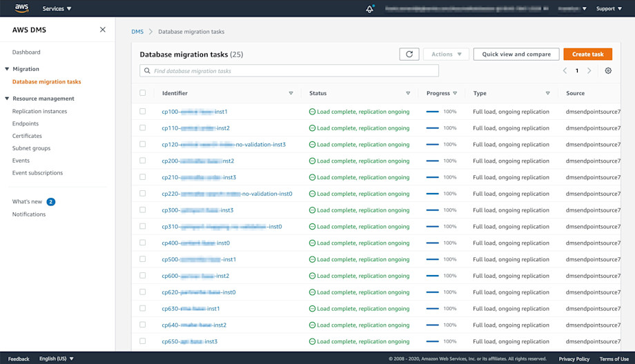Screen dimensions: 635x364
Task: Click the Source column header
Action: click(x=575, y=93)
